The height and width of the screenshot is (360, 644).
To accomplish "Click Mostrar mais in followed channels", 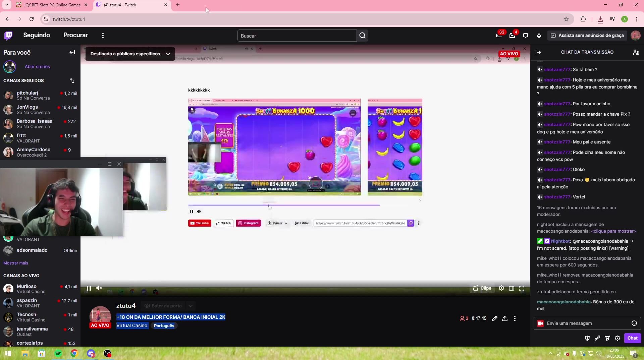I will point(16,263).
